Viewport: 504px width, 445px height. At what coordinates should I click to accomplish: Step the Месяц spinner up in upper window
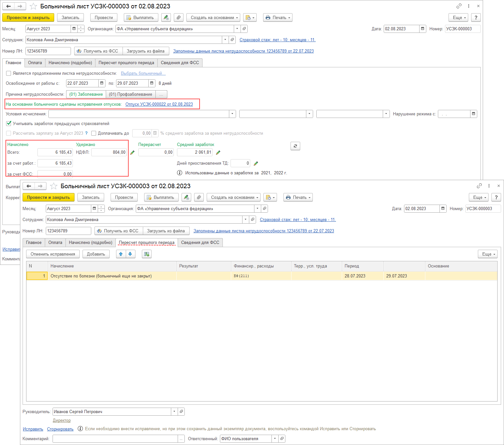(x=81, y=27)
